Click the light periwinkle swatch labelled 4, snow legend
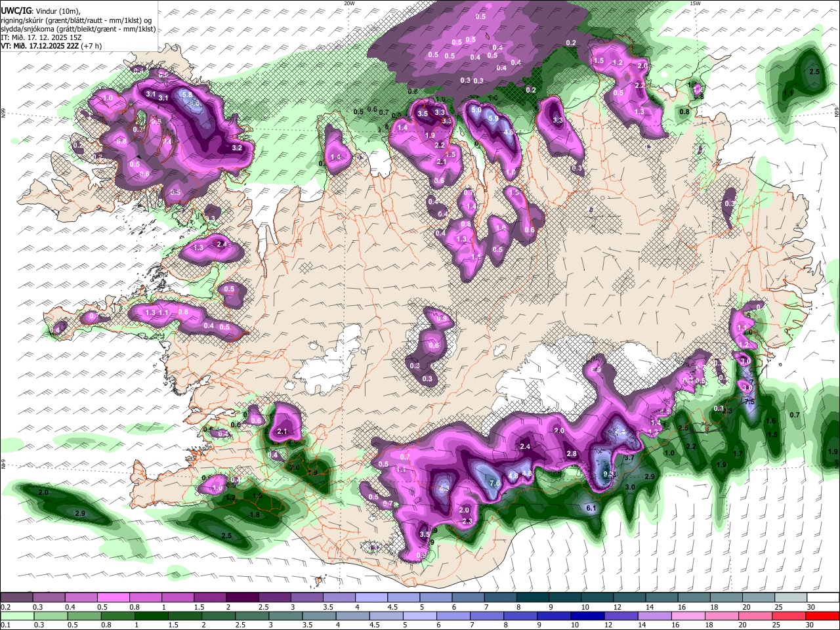Image resolution: width=840 pixels, height=630 pixels. click(x=371, y=598)
